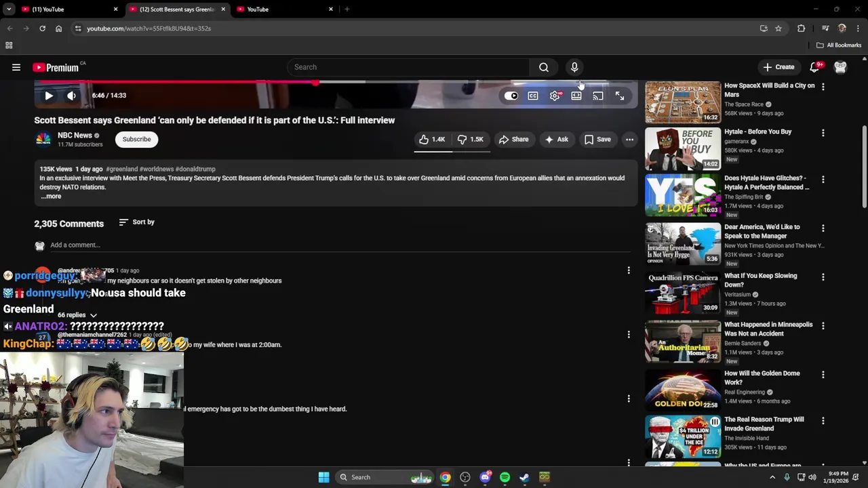Open options for Hytale Before You Buy
This screenshot has height=488, width=868.
pyautogui.click(x=823, y=133)
